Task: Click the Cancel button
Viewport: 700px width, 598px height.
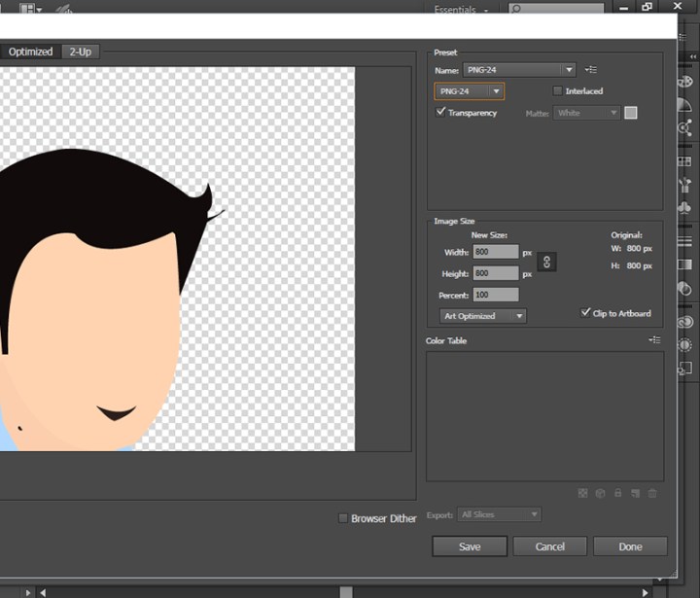Action: pyautogui.click(x=549, y=546)
